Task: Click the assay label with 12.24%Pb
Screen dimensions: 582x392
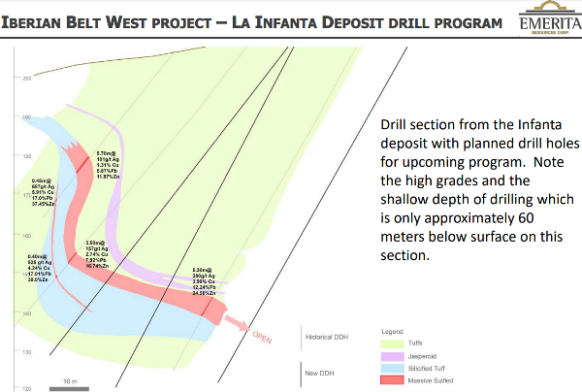Action: (x=204, y=281)
